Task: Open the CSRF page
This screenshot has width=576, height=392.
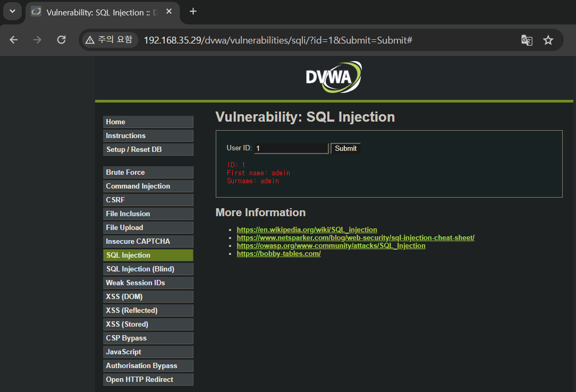Action: pyautogui.click(x=148, y=200)
